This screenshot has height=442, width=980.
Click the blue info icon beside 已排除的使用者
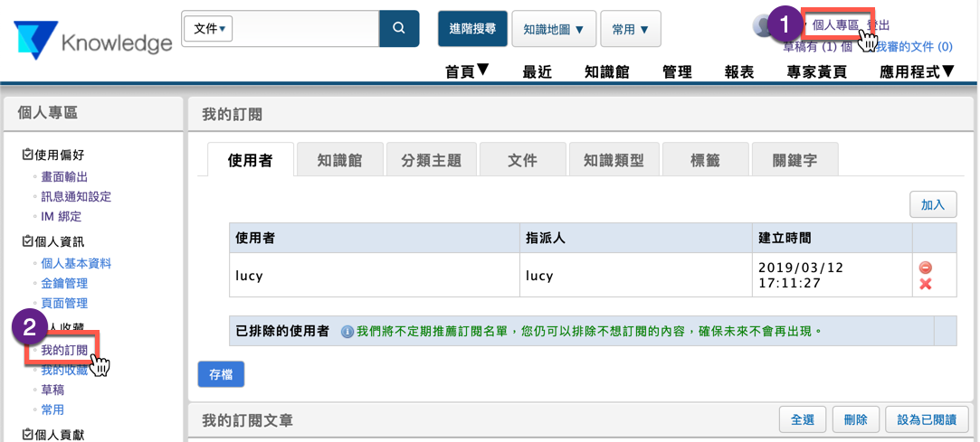pos(347,332)
